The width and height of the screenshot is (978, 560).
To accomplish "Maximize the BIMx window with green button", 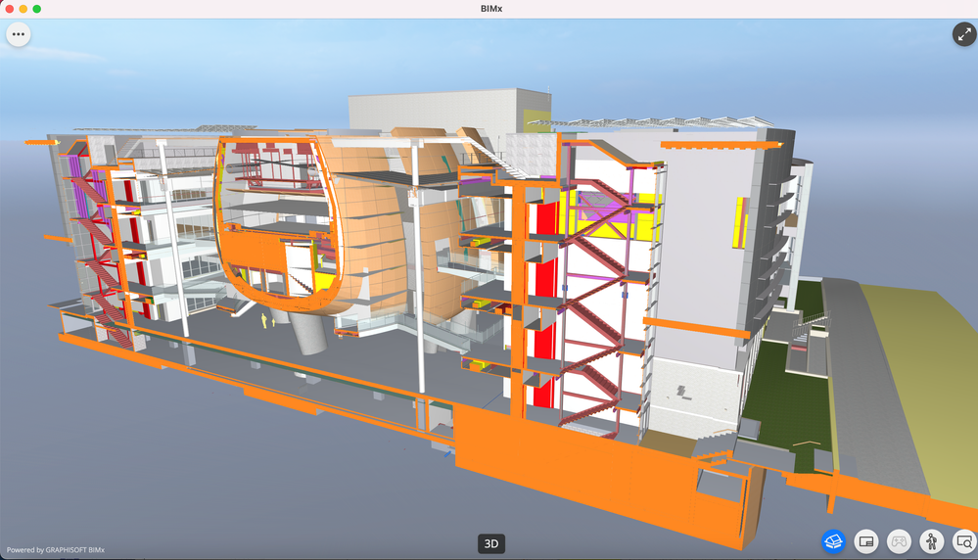I will [37, 9].
